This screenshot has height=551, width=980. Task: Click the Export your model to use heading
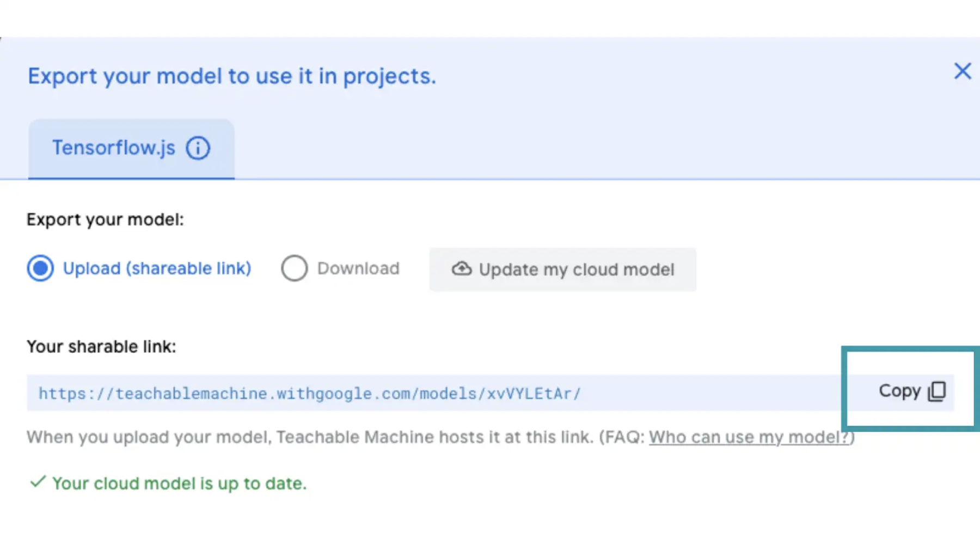232,76
